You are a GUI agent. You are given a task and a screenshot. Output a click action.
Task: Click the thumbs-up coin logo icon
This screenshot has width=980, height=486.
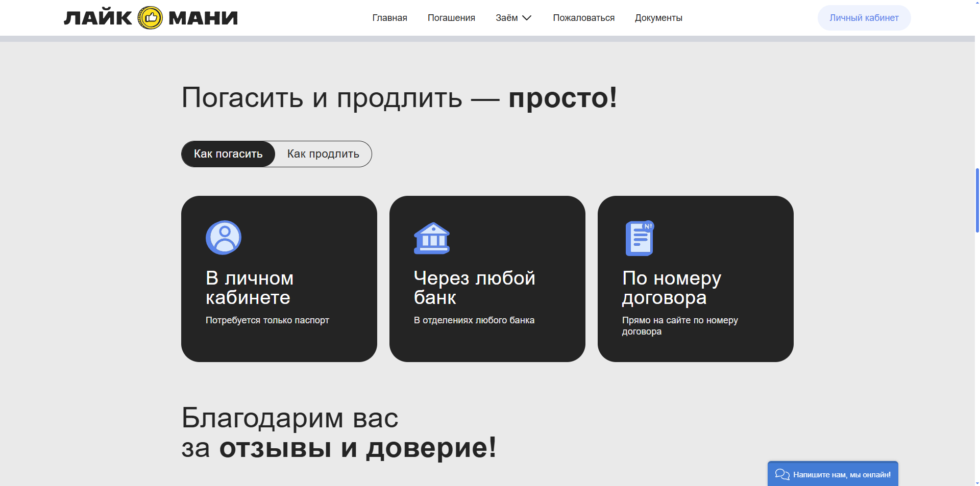[x=150, y=18]
